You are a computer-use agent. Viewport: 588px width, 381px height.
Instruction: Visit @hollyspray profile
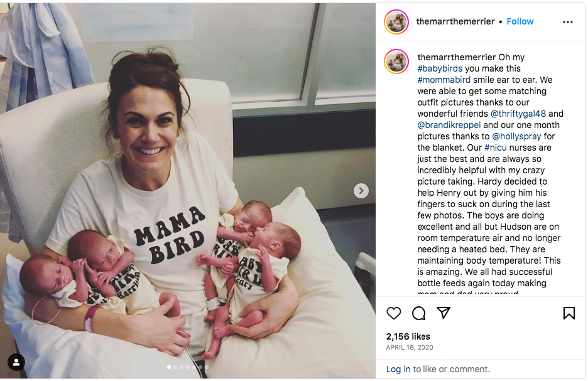[517, 136]
